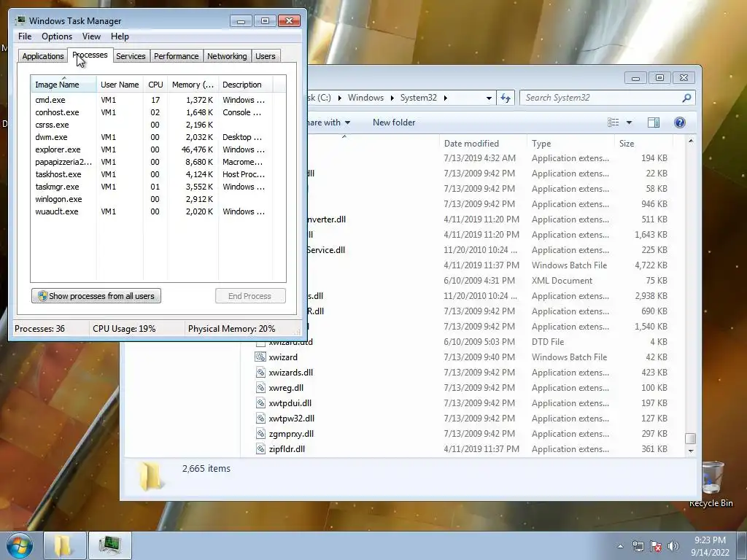Click the search magnifier icon
The width and height of the screenshot is (747, 560).
point(686,98)
